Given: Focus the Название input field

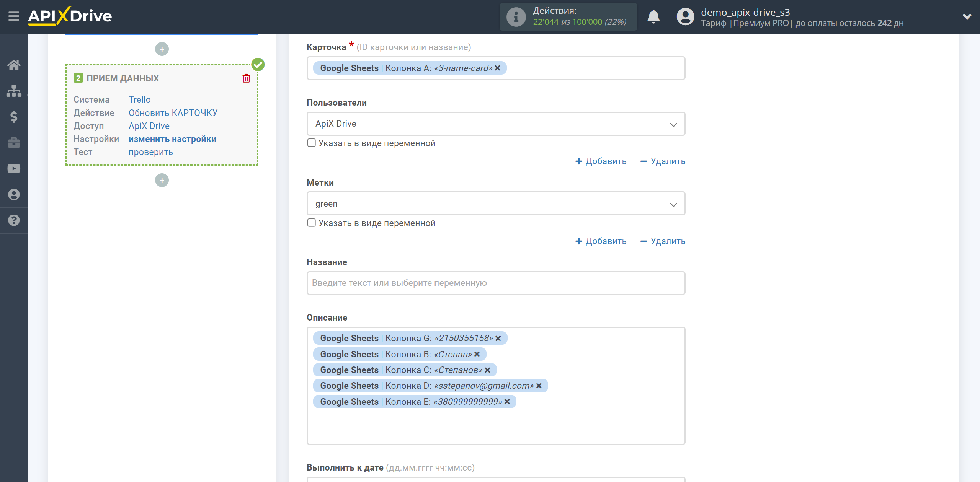Looking at the screenshot, I should pos(496,283).
